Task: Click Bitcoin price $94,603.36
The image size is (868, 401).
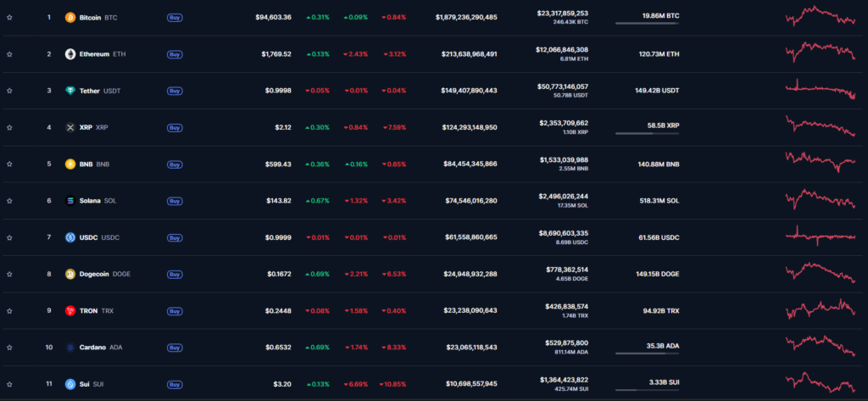Action: click(274, 18)
